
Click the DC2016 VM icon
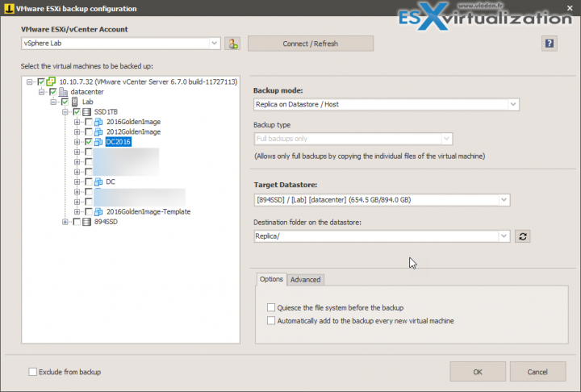pos(98,141)
